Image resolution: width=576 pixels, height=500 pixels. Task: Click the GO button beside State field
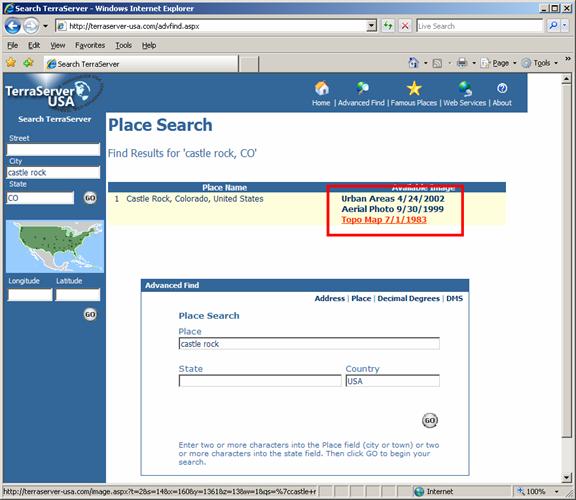click(x=90, y=198)
